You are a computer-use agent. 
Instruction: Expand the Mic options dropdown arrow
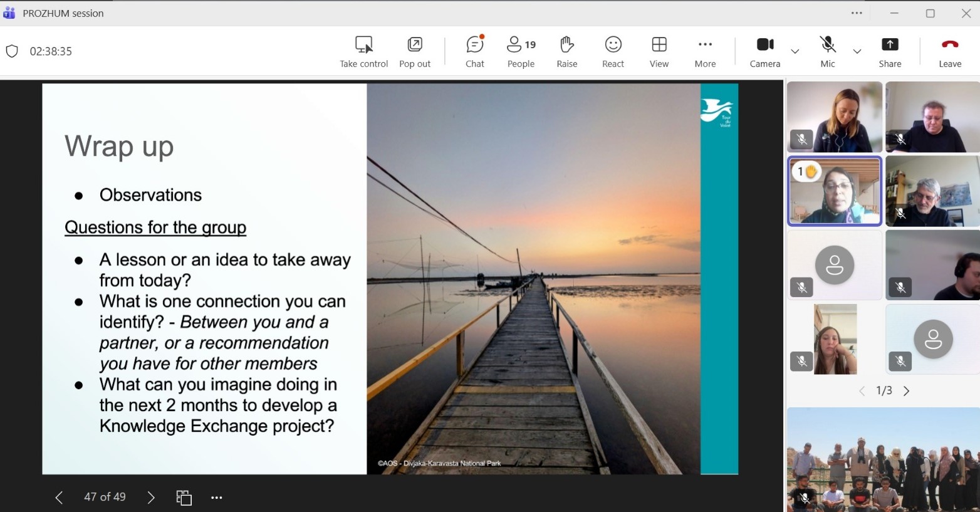857,51
